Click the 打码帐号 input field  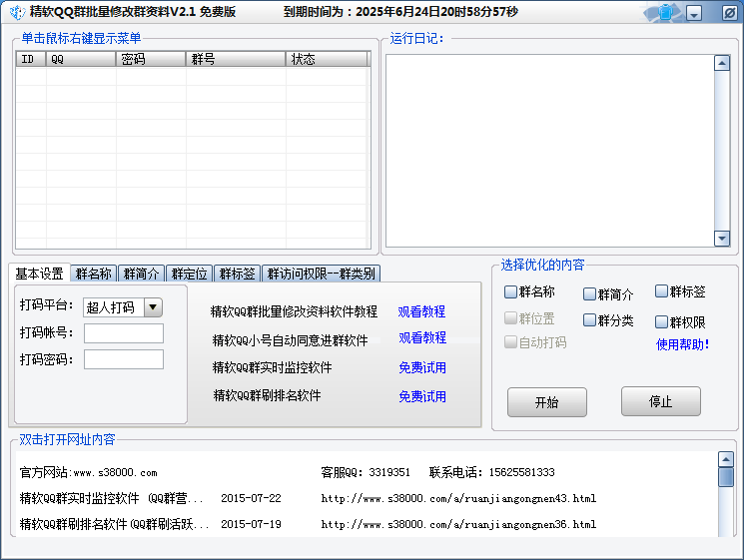[x=124, y=333]
